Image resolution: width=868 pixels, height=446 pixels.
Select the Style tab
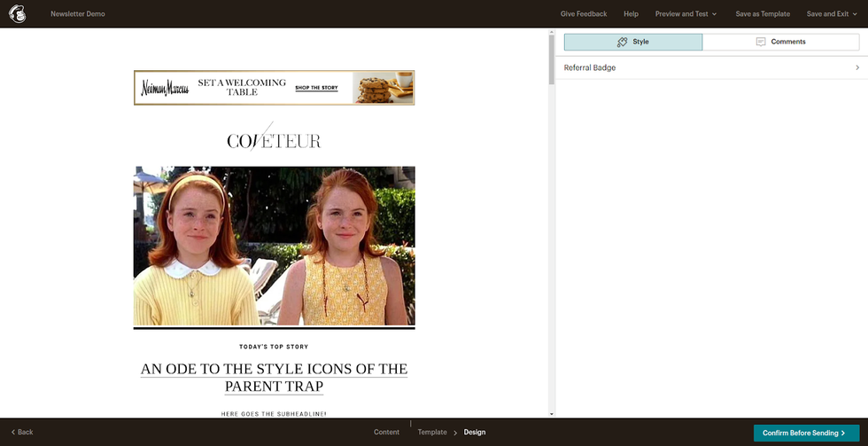(633, 42)
